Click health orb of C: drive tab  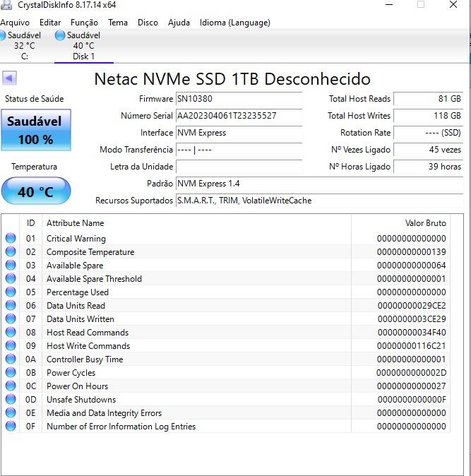(2, 35)
